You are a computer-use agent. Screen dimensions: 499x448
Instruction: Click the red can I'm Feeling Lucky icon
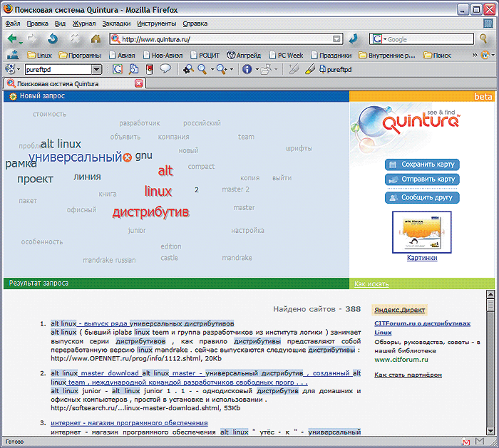pos(150,69)
